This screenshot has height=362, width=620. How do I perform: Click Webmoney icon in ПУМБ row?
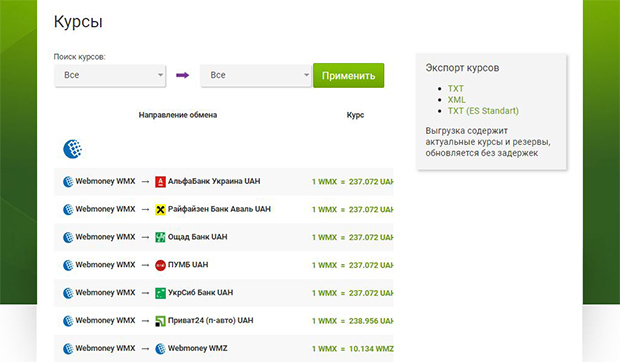[x=68, y=265]
